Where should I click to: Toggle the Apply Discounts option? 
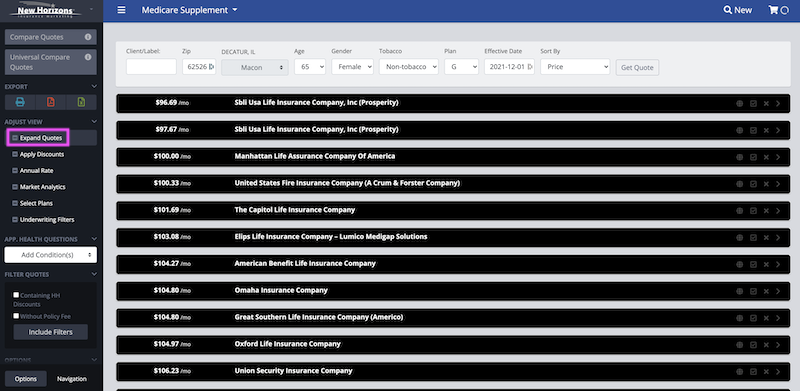[38, 154]
